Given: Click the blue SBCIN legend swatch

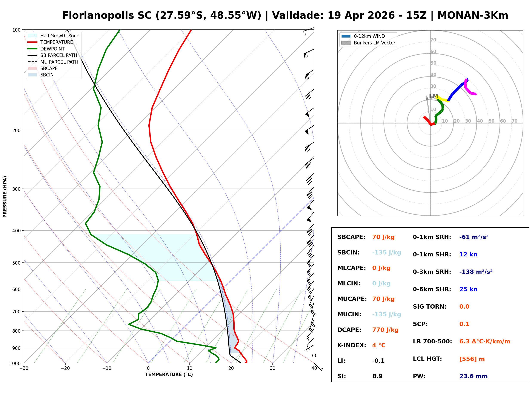Looking at the screenshot, I should click(32, 75).
